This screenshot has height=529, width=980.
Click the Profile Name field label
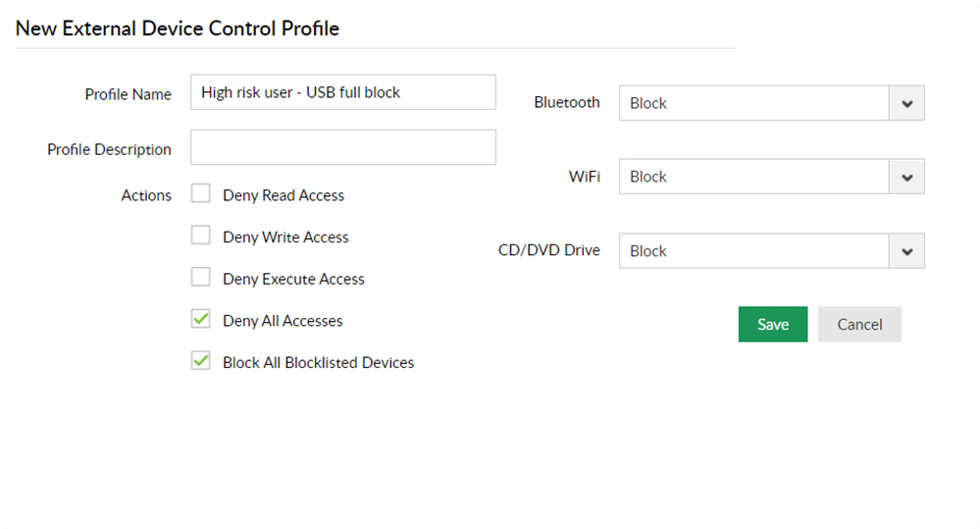pos(129,95)
